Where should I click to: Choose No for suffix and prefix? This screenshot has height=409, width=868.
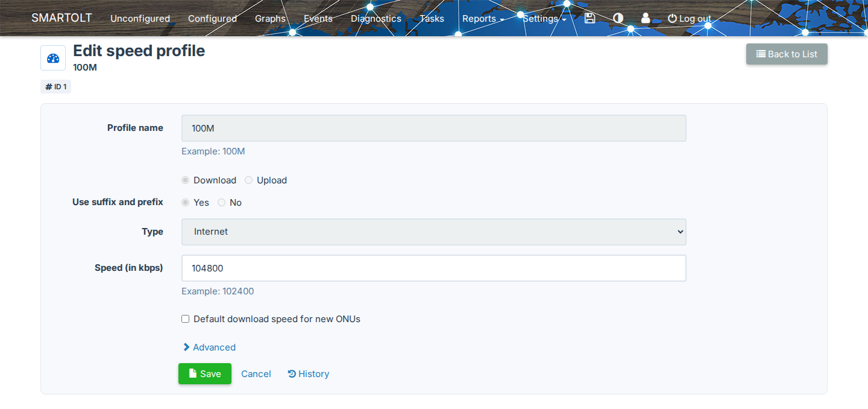click(222, 203)
